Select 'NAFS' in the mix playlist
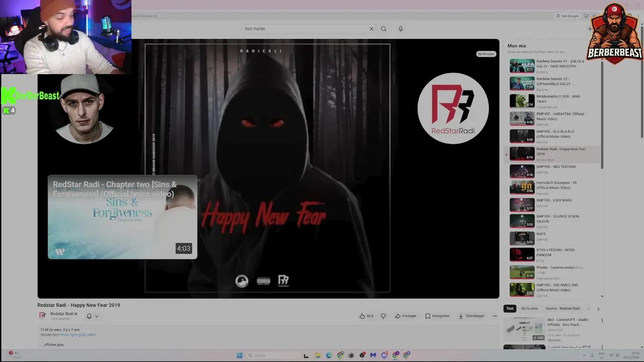Screen dimensions: 644x362 (x=553, y=237)
